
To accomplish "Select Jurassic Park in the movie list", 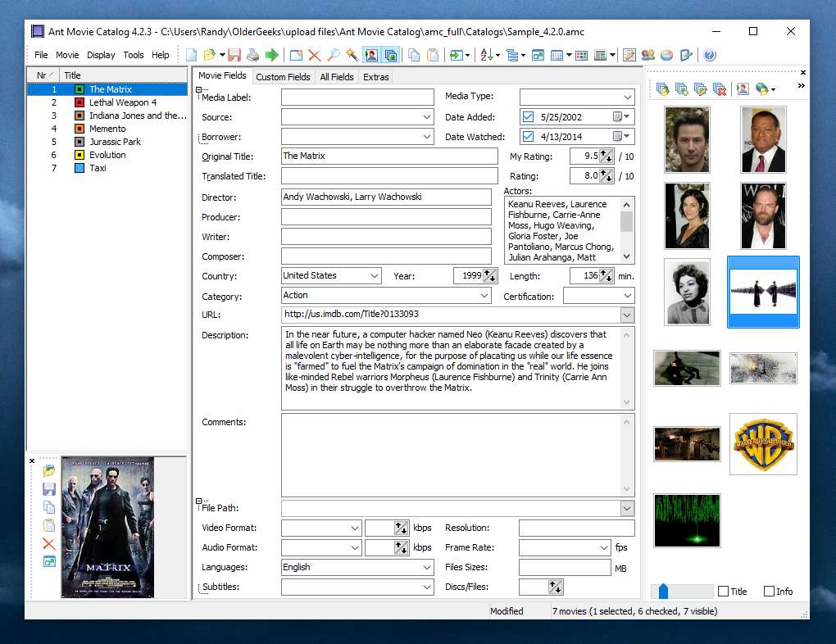I will tap(115, 142).
